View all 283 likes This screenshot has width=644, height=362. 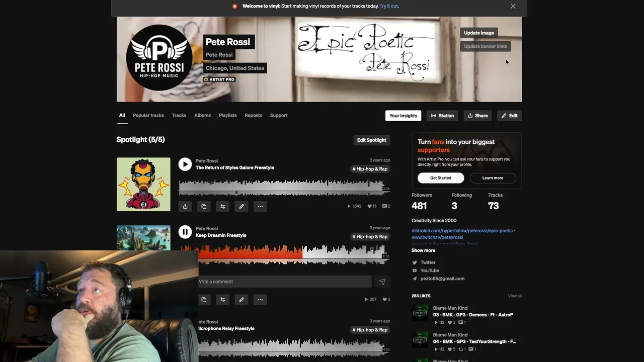(515, 296)
